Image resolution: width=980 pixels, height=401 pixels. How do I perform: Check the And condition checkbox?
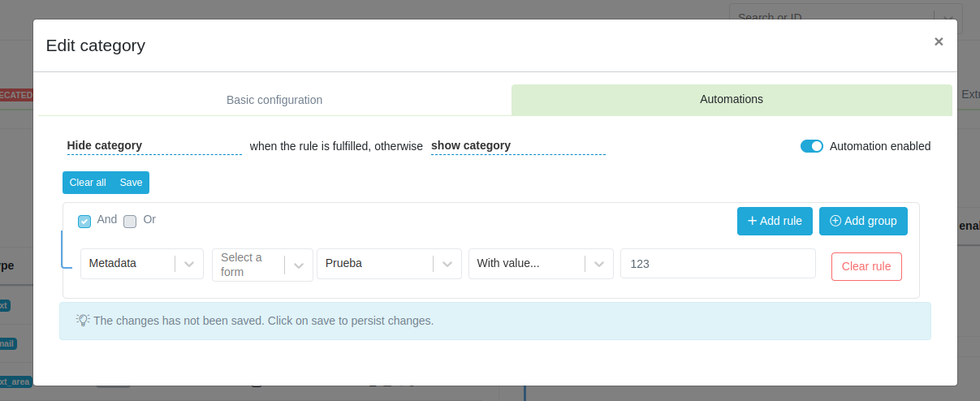coord(84,222)
